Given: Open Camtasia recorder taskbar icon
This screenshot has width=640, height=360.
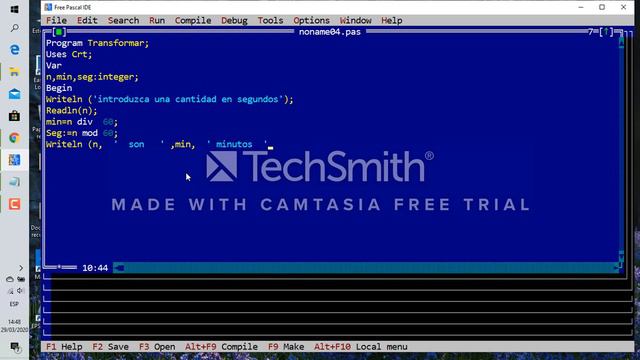Looking at the screenshot, I should coord(14,204).
